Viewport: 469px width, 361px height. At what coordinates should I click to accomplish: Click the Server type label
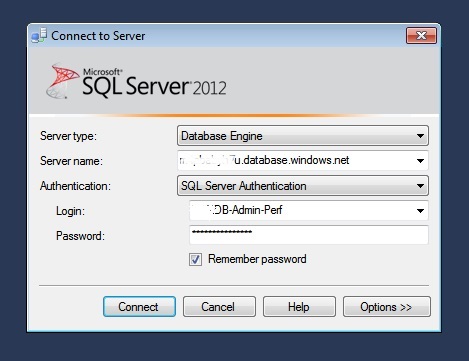(x=68, y=136)
